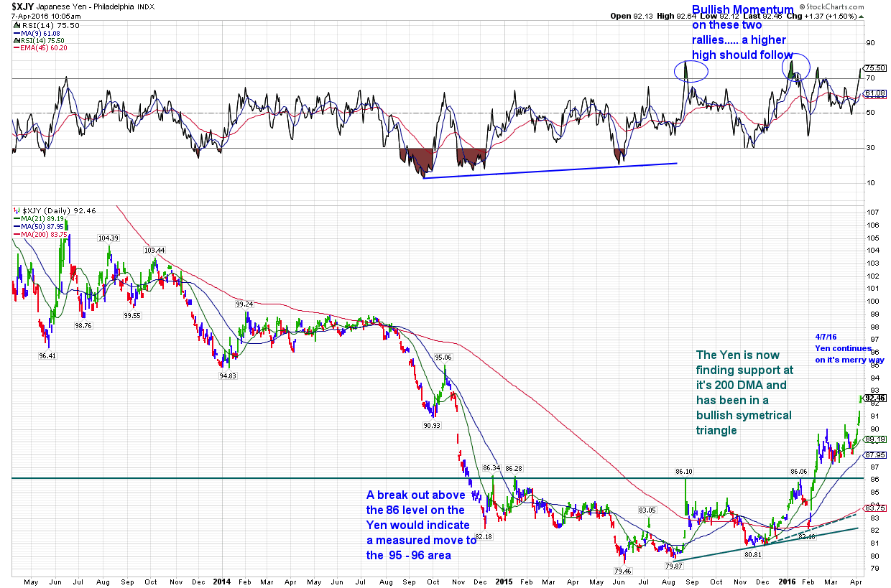Click the "MA(50) 87.95" legend entry
The image size is (891, 588).
click(x=39, y=226)
